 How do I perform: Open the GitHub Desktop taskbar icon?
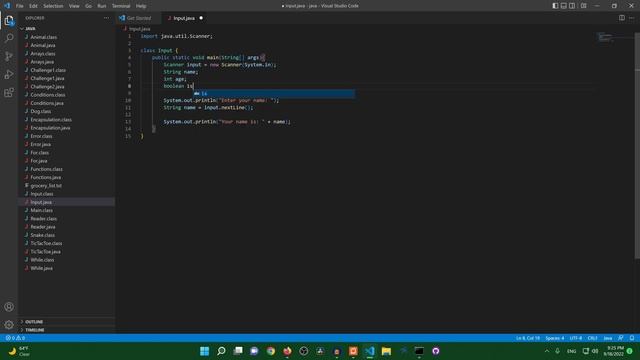(x=436, y=351)
